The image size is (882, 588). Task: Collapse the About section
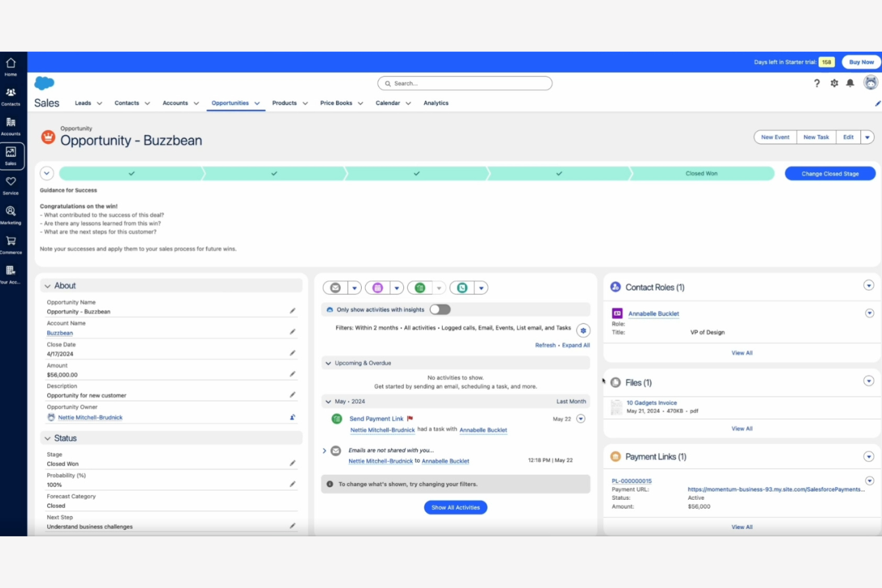pos(48,286)
